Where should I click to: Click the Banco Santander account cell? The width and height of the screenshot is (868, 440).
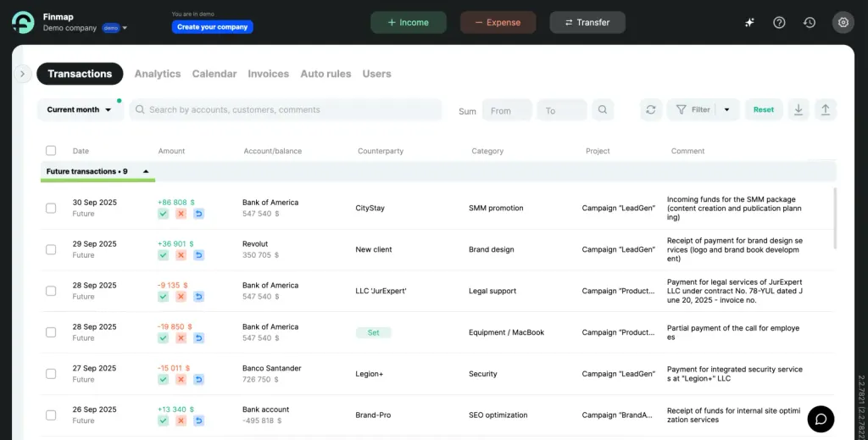[272, 368]
